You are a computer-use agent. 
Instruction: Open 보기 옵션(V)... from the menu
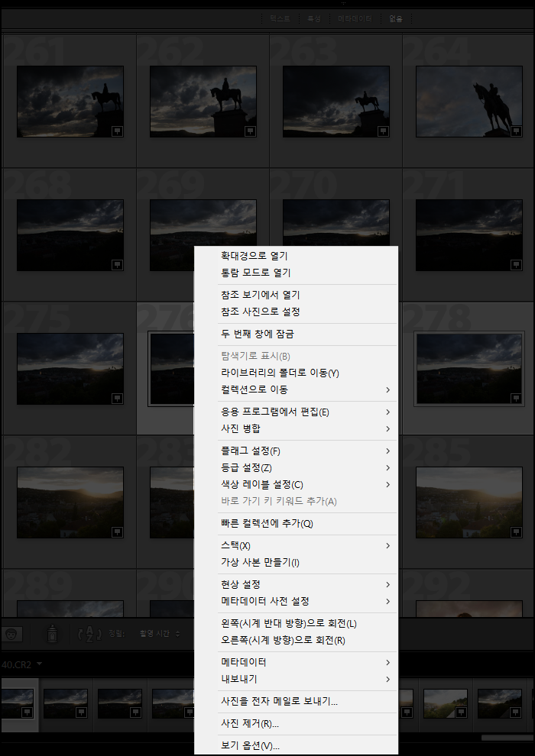(296, 746)
